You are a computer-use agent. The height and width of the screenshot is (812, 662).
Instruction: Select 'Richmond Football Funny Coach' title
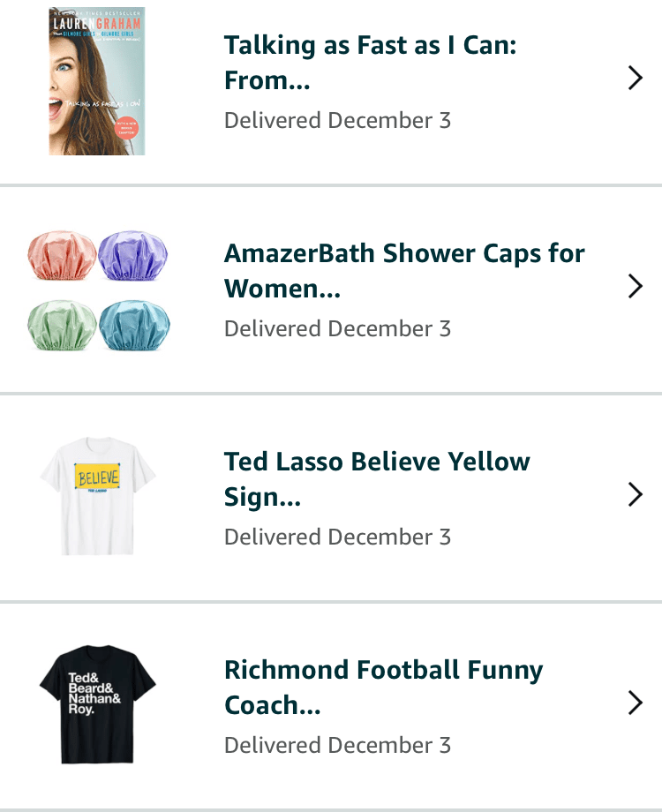[x=383, y=687]
